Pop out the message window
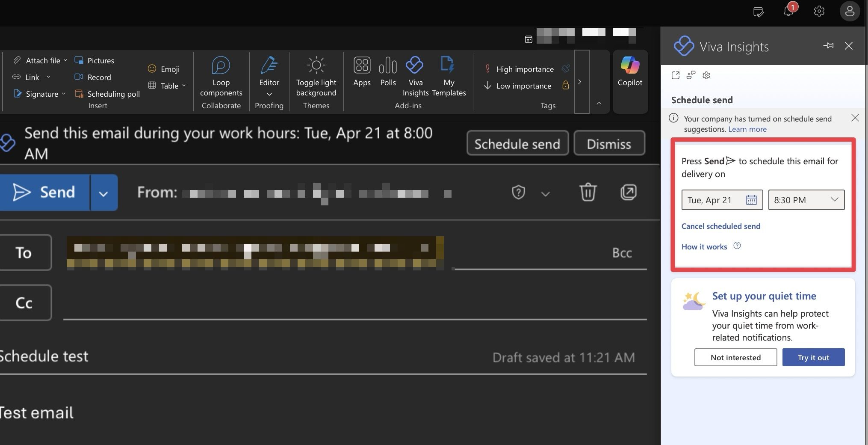This screenshot has width=868, height=445. [628, 192]
